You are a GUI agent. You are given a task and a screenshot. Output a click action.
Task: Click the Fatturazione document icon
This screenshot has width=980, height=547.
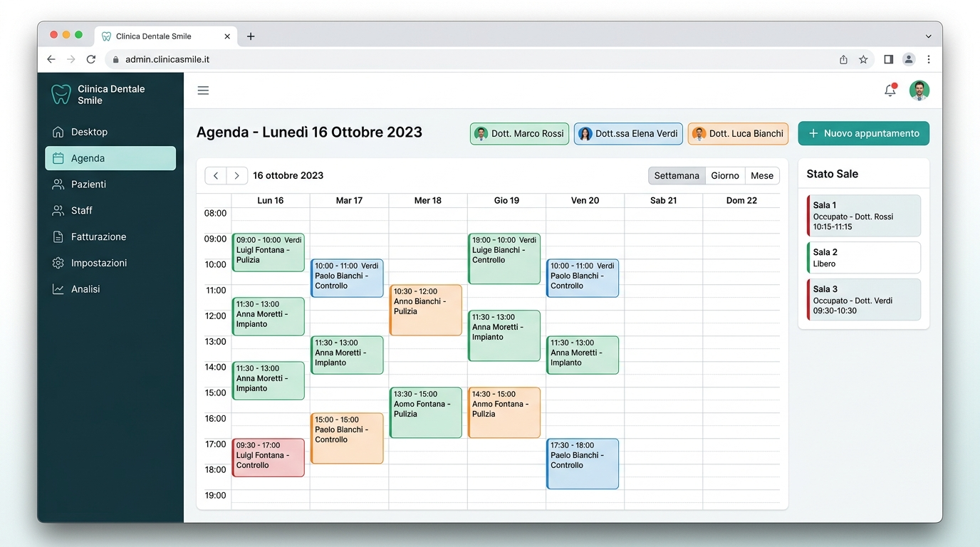(x=58, y=236)
